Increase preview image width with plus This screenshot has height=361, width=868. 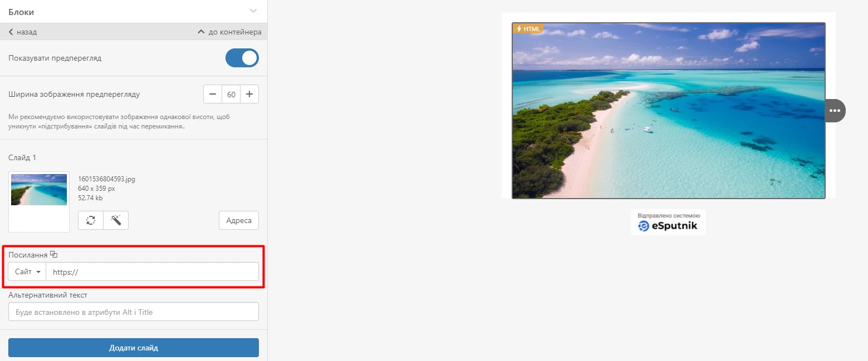pyautogui.click(x=249, y=94)
